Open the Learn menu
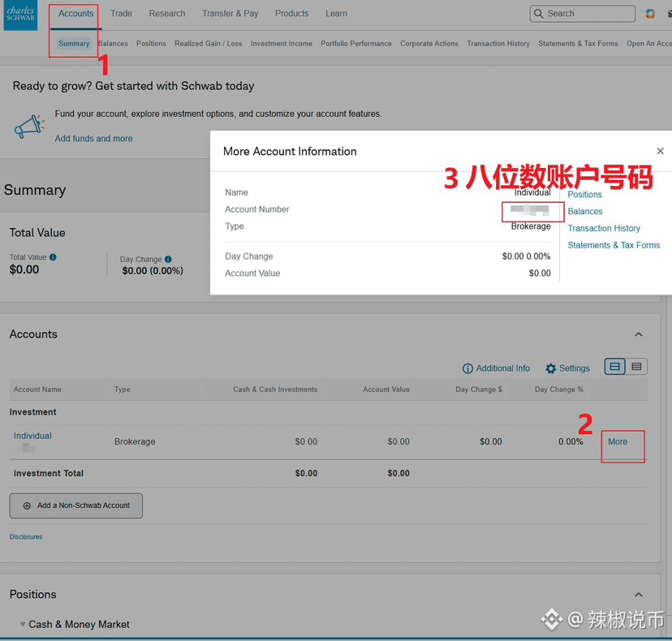Viewport: 672px width, 641px height. 337,14
